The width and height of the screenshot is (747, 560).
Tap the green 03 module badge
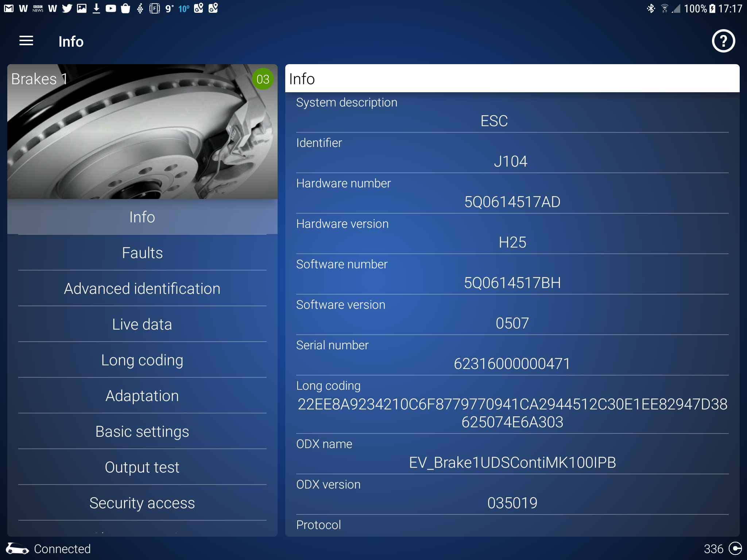263,79
